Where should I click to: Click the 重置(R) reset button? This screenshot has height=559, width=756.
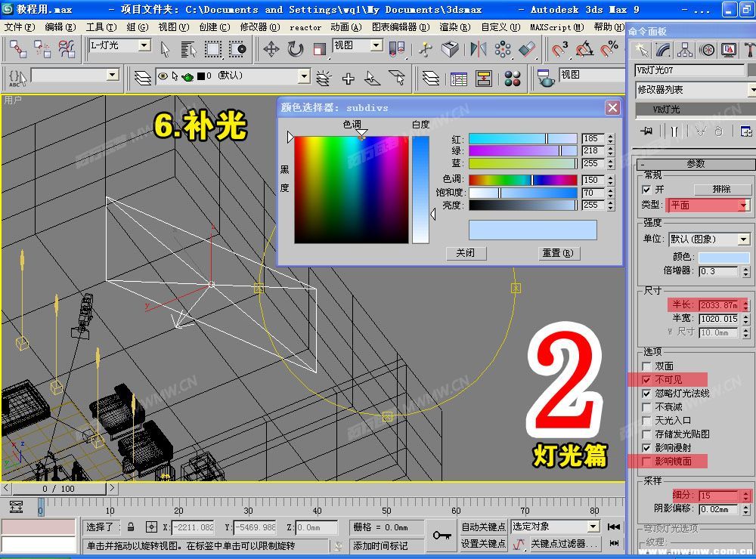tap(558, 253)
